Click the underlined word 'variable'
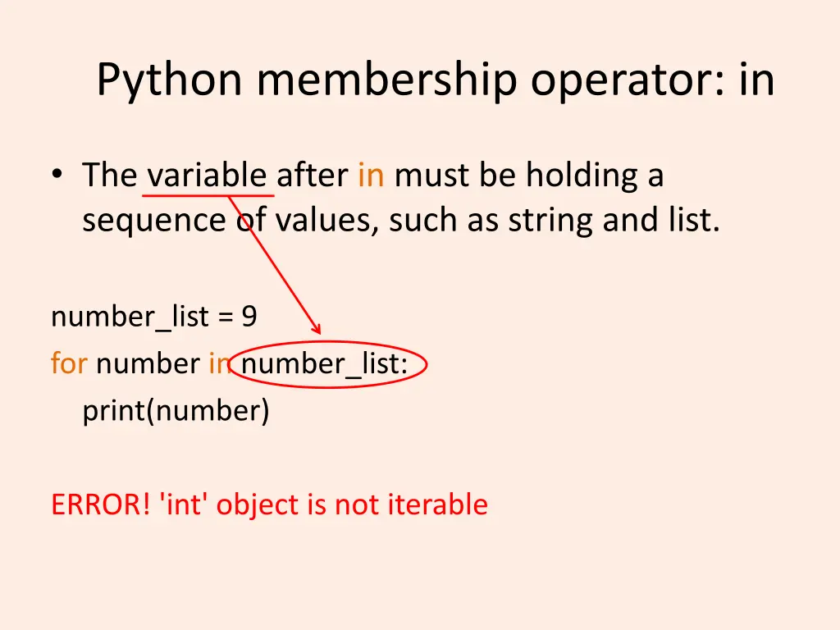This screenshot has width=840, height=630. click(x=208, y=176)
